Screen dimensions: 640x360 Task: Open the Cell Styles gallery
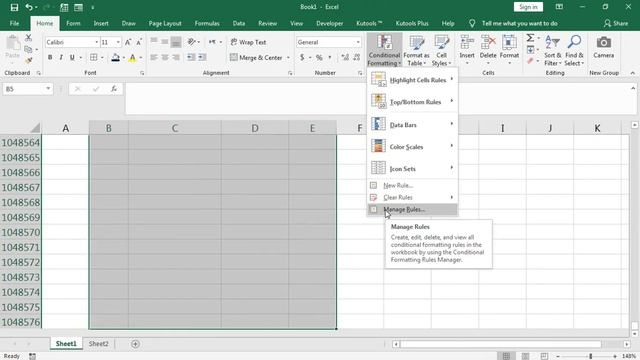pyautogui.click(x=441, y=50)
